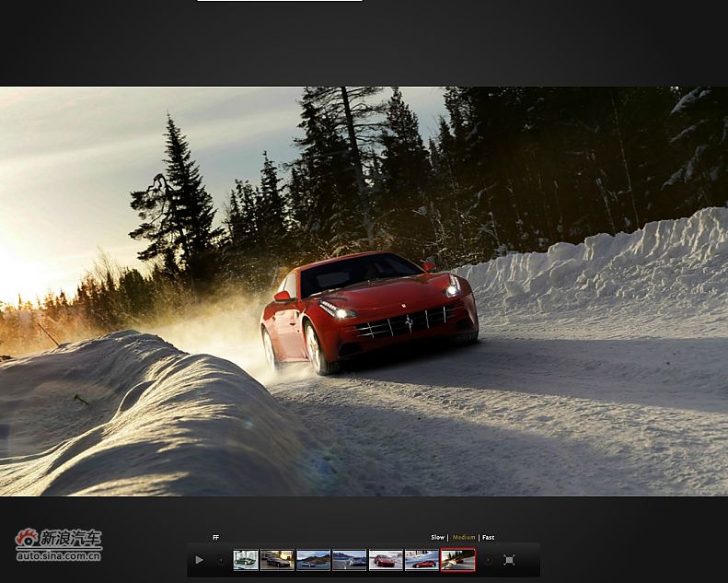Click the previous arrow left of the thumbnails
This screenshot has width=728, height=583.
221,560
